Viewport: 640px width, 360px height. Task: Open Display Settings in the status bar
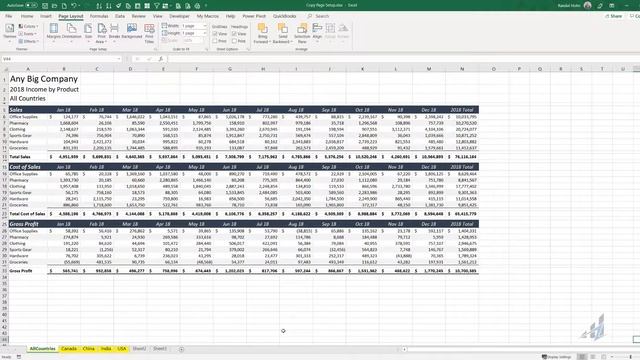point(556,357)
